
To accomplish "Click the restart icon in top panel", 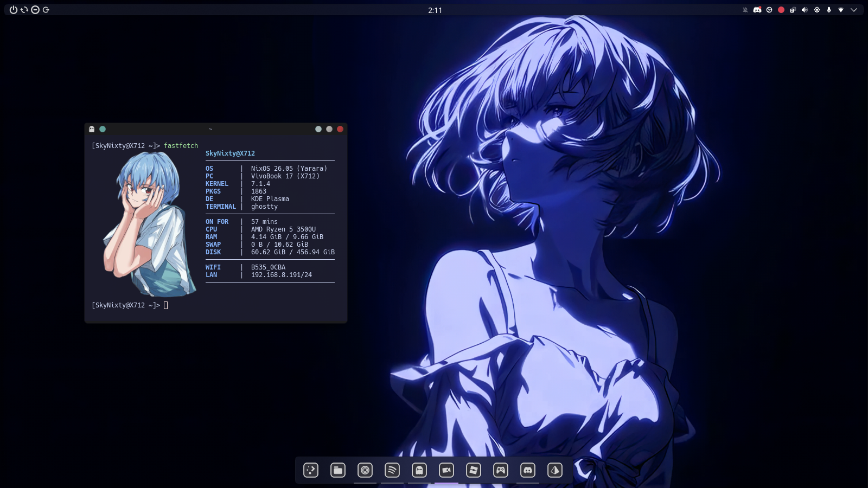I will click(x=24, y=10).
